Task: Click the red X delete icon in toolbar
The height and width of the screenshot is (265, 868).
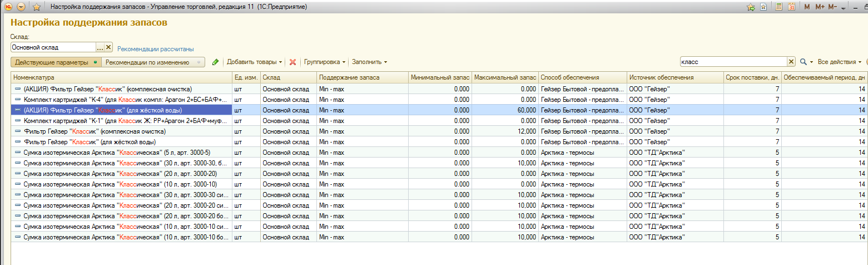Action: tap(292, 62)
